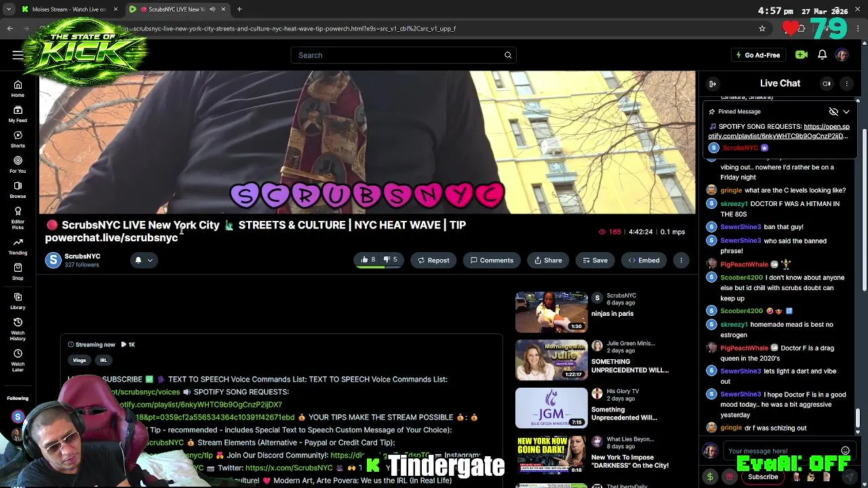Open more video options menu
The width and height of the screenshot is (868, 488).
(x=681, y=260)
